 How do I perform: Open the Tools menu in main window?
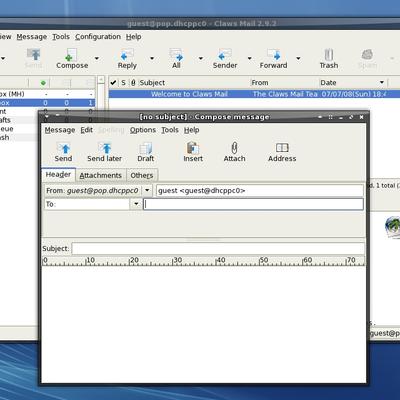tap(61, 37)
